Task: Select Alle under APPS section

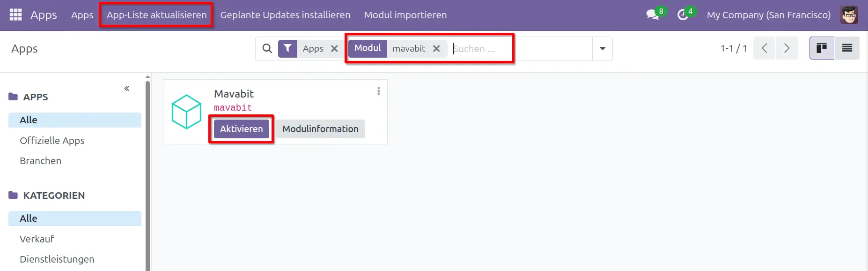Action: pyautogui.click(x=75, y=120)
